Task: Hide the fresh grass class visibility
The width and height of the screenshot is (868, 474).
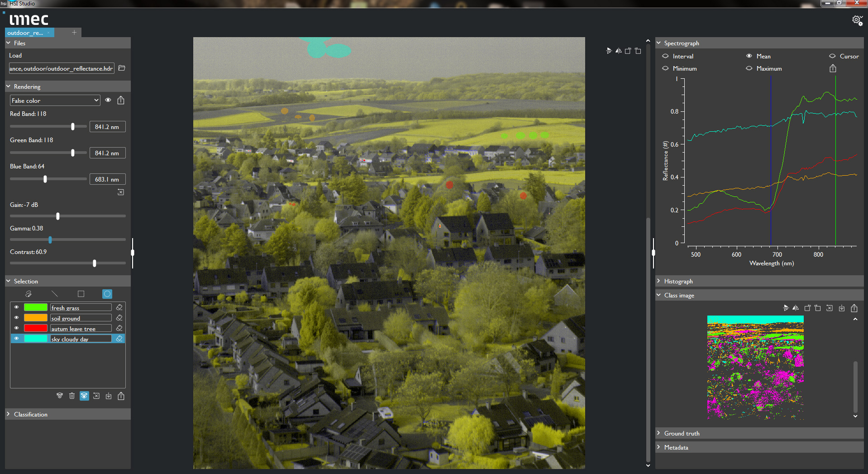Action: (x=16, y=307)
